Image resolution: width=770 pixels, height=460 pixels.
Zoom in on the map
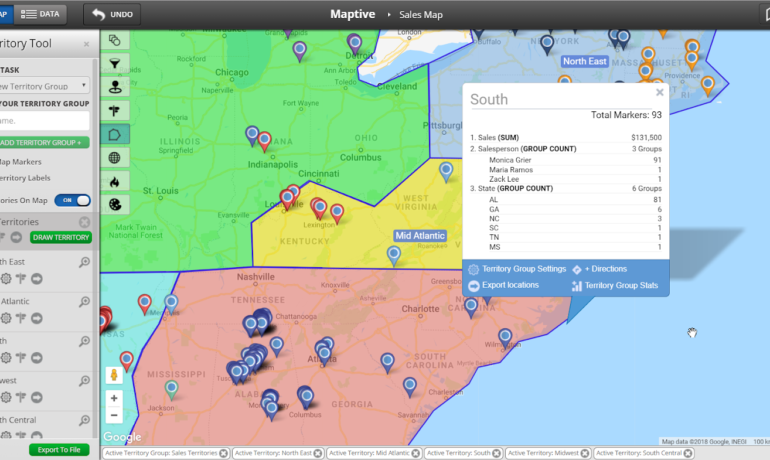pos(114,398)
